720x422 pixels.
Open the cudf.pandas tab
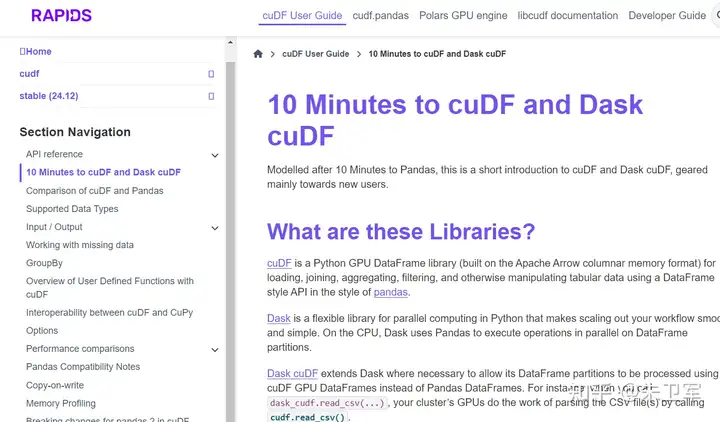click(381, 16)
